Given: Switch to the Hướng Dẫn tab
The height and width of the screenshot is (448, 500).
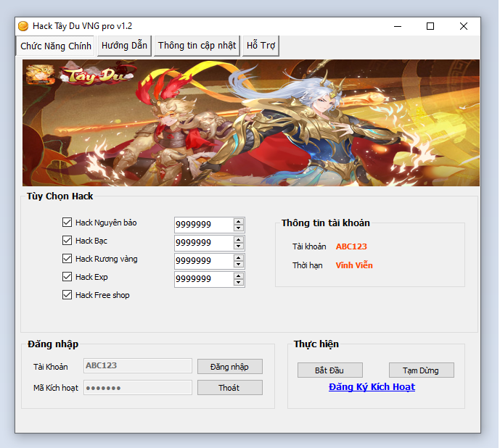Looking at the screenshot, I should click(124, 46).
